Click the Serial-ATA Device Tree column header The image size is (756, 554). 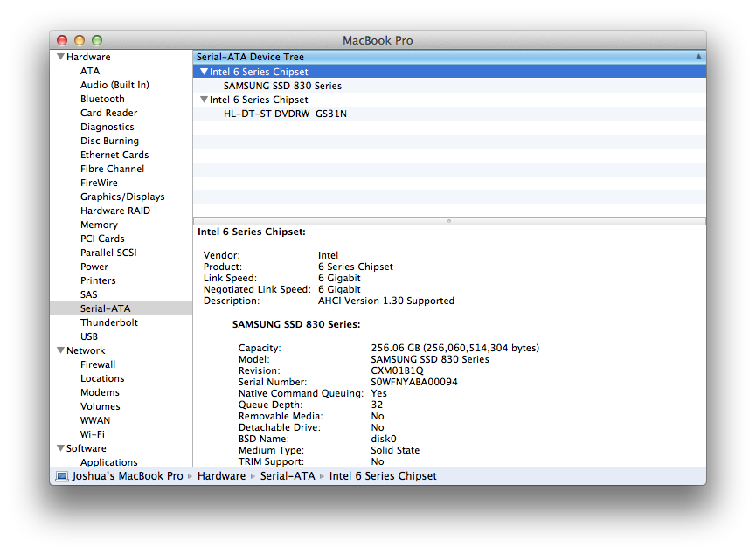point(449,57)
